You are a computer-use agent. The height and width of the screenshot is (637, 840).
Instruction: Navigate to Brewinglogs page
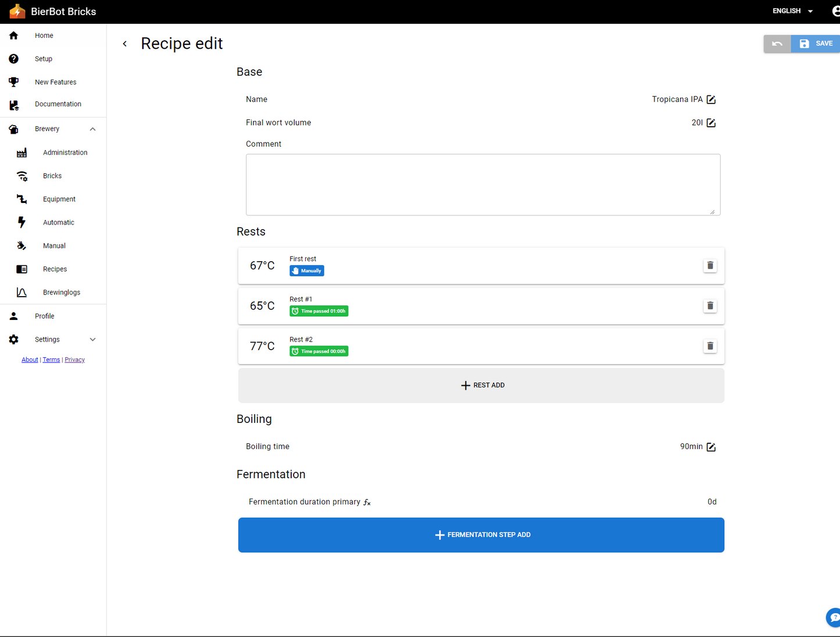[61, 293]
